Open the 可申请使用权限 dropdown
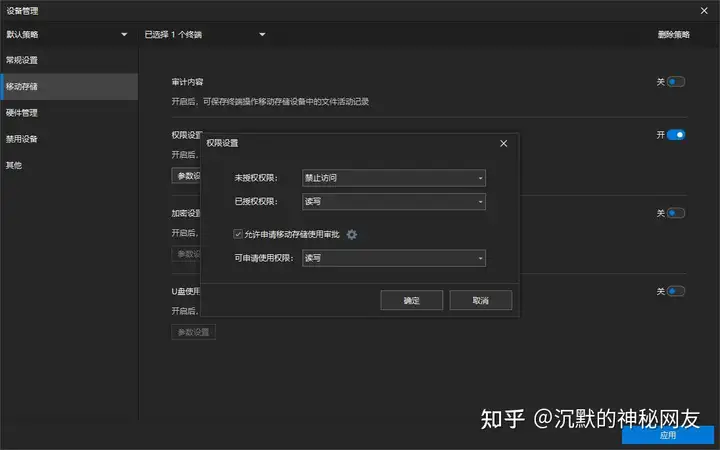The image size is (720, 450). point(394,258)
